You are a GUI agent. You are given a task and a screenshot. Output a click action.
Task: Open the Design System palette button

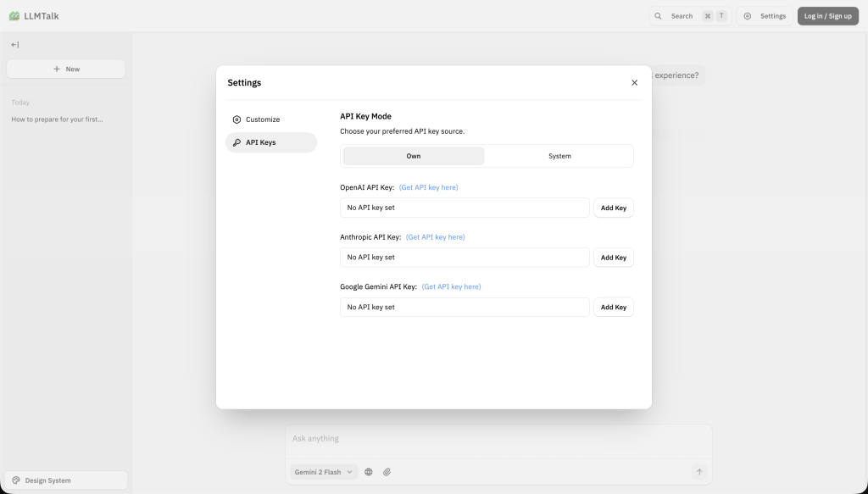click(x=66, y=480)
